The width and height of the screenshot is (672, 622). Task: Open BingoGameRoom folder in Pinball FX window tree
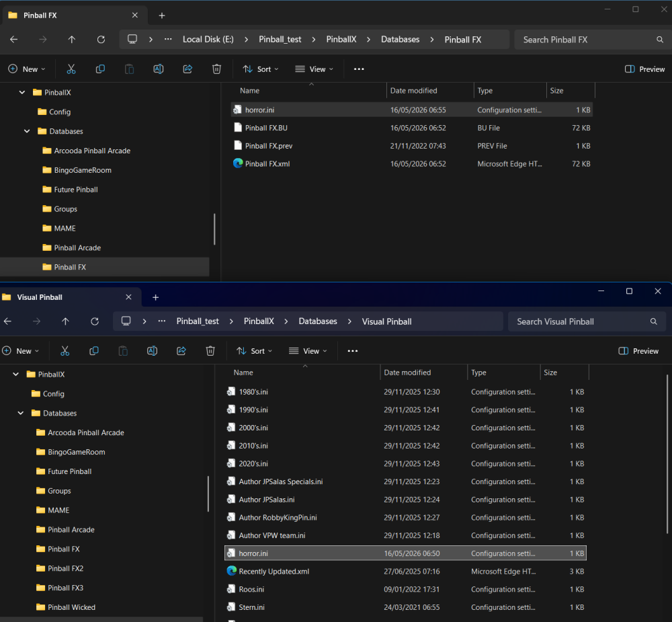82,170
